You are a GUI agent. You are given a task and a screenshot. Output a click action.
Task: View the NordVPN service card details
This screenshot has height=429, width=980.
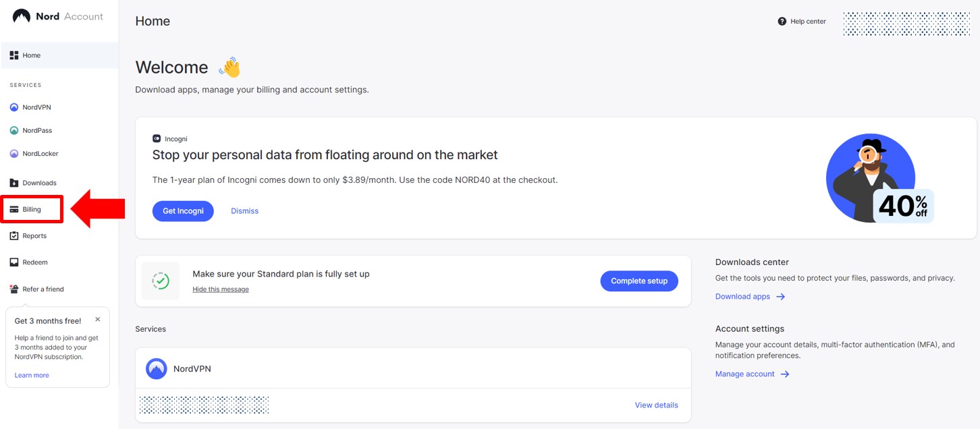click(655, 405)
